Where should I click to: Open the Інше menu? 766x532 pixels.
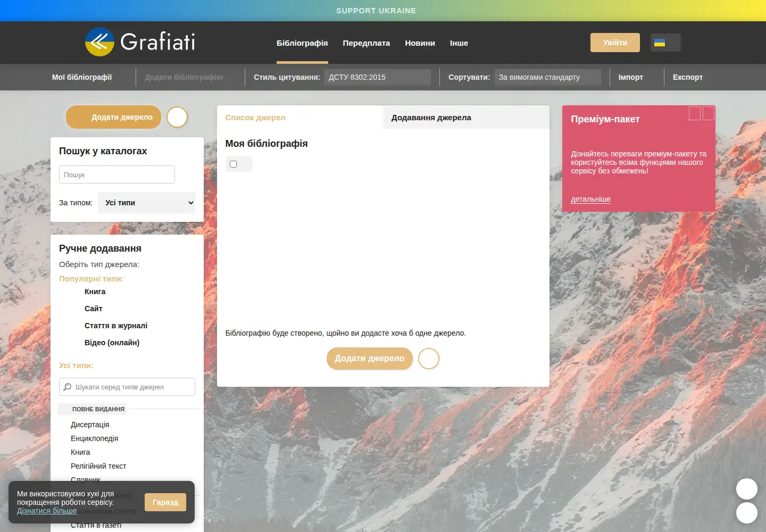point(459,43)
